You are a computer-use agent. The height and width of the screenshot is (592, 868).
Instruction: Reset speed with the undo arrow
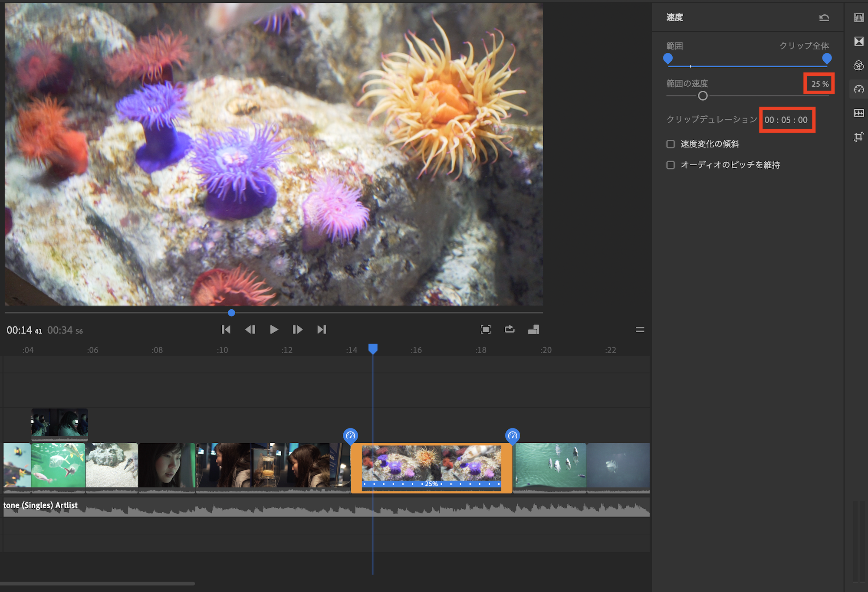coord(824,17)
